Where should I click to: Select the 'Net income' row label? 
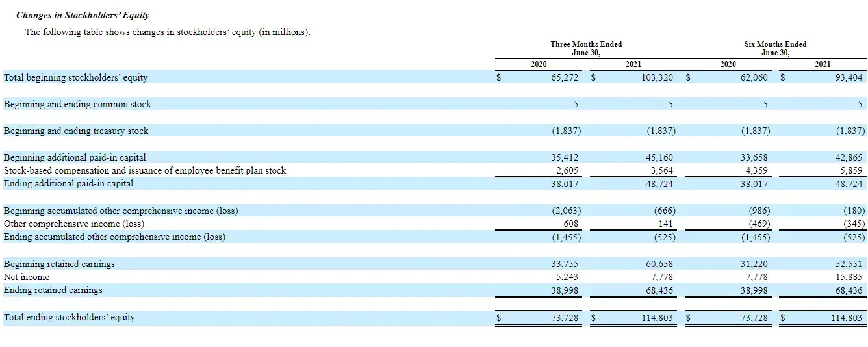click(x=26, y=277)
